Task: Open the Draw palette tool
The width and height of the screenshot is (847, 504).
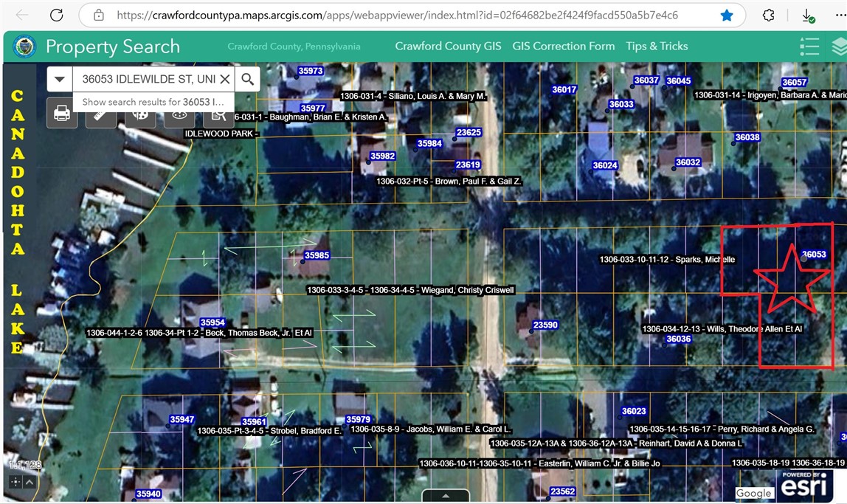Action: [x=139, y=114]
